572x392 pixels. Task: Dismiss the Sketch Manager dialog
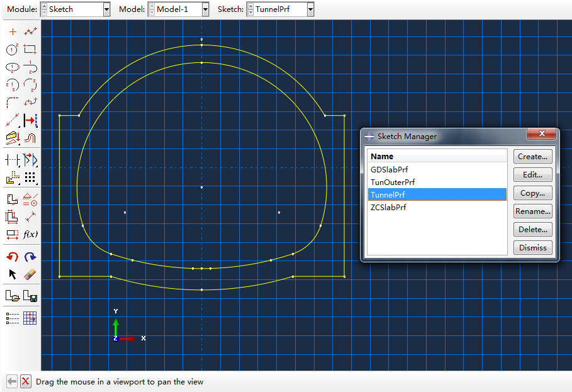click(532, 247)
